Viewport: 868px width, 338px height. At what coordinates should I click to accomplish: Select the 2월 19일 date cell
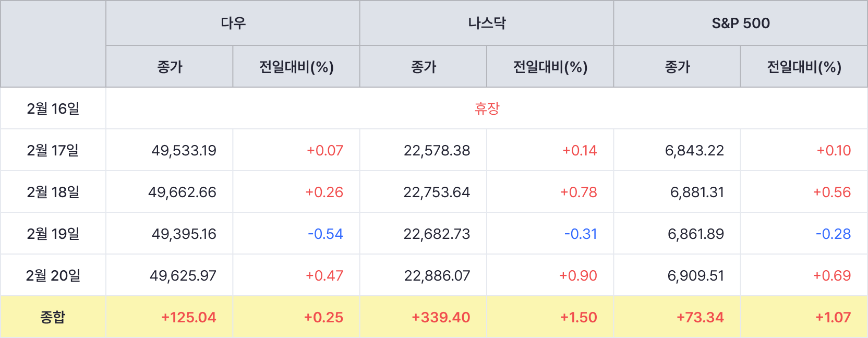(53, 234)
